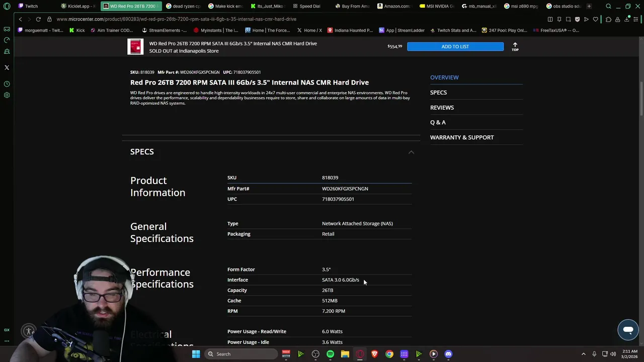Image resolution: width=644 pixels, height=362 pixels.
Task: Open the tab search magnifier icon
Action: pyautogui.click(x=609, y=6)
